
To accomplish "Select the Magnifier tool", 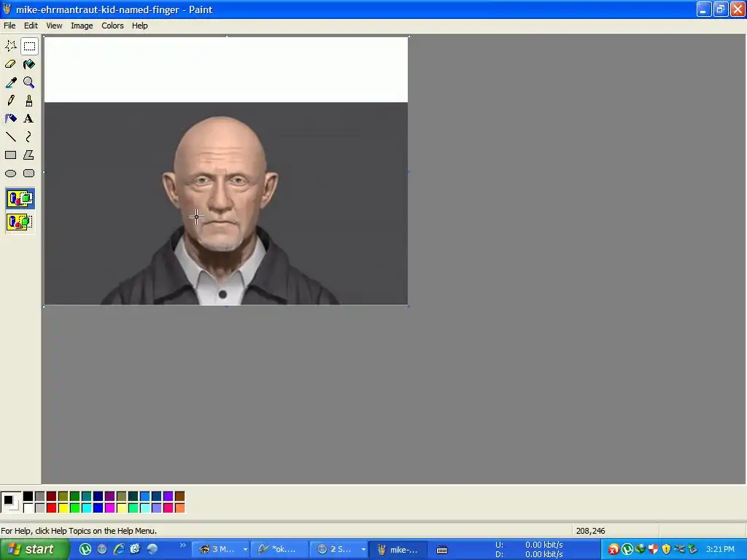I will pyautogui.click(x=29, y=82).
